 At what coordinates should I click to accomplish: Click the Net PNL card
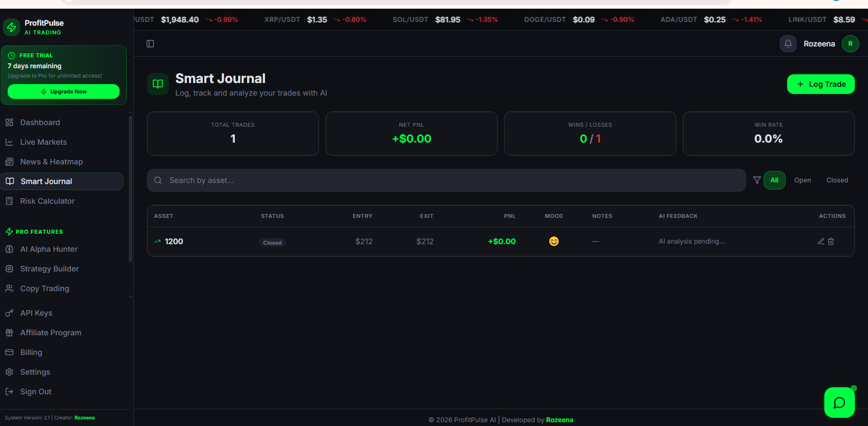pos(411,134)
